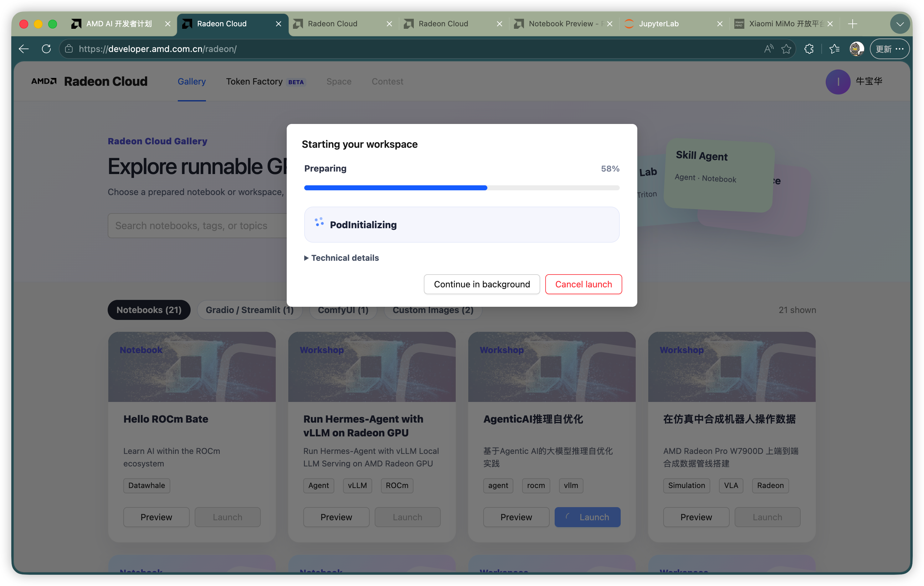
Task: Click the 牛宝华 user avatar
Action: (x=838, y=82)
